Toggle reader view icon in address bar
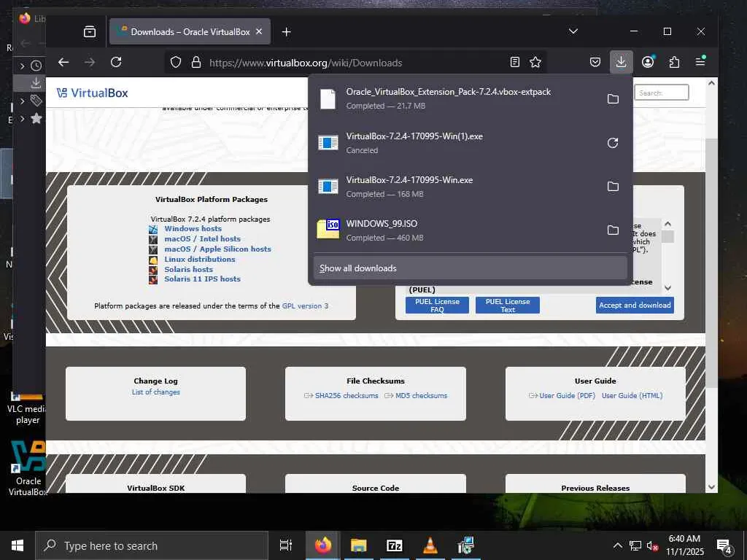 click(x=514, y=63)
